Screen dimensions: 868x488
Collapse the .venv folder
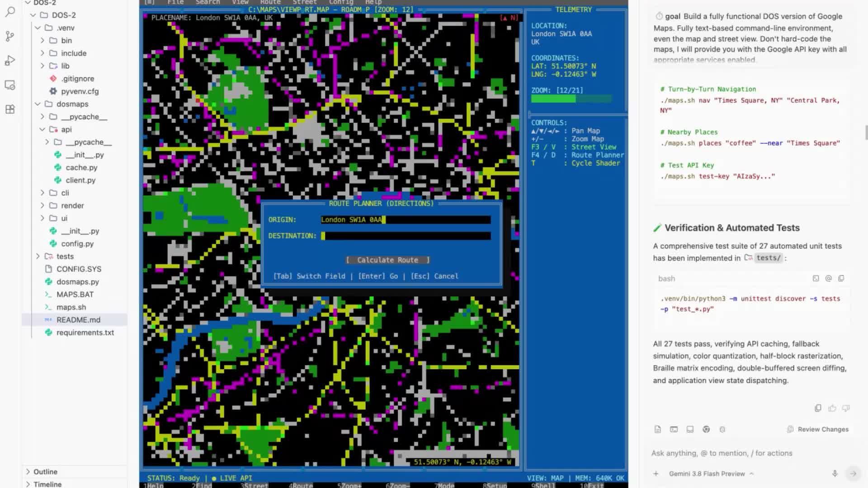point(65,28)
